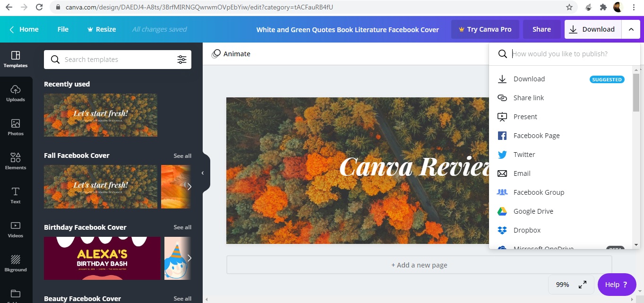Choose Facebook Group publish option
Screen dimensions: 644x303
pos(561,192)
